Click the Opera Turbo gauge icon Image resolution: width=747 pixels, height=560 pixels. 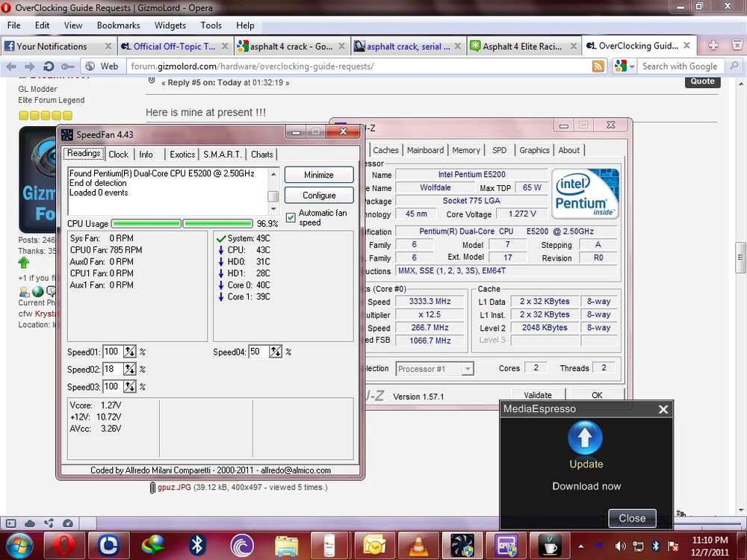68,523
